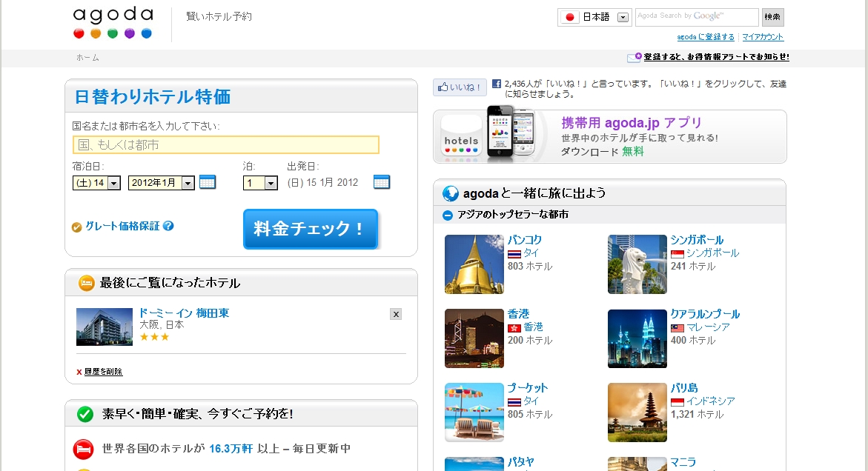
Task: Click the red hotel bed icon
Action: 84,449
